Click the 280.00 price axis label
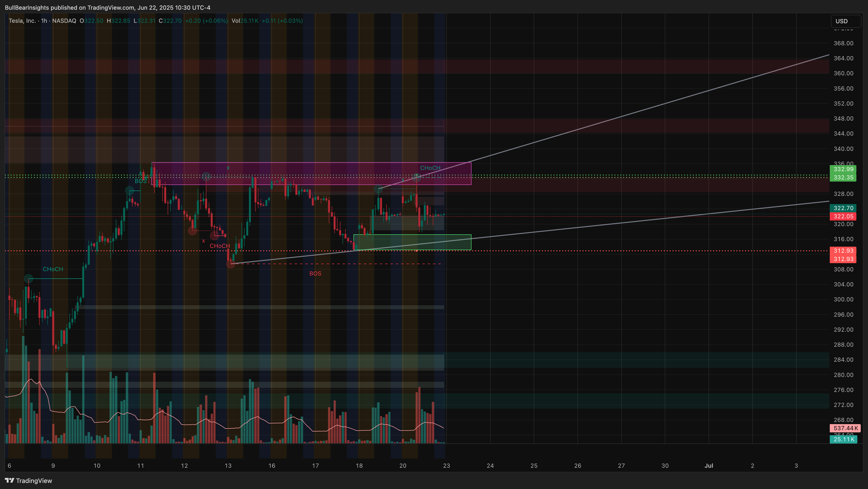Viewport: 868px width, 489px height. click(x=844, y=375)
